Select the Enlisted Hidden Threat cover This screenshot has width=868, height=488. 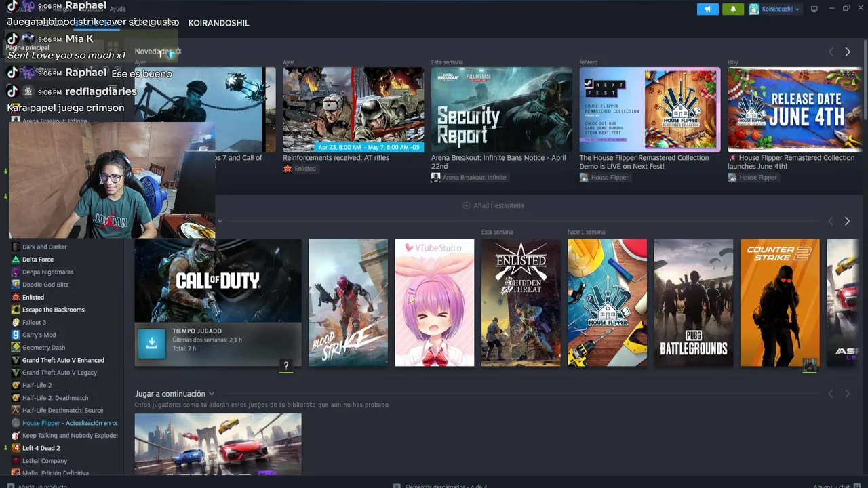(521, 302)
